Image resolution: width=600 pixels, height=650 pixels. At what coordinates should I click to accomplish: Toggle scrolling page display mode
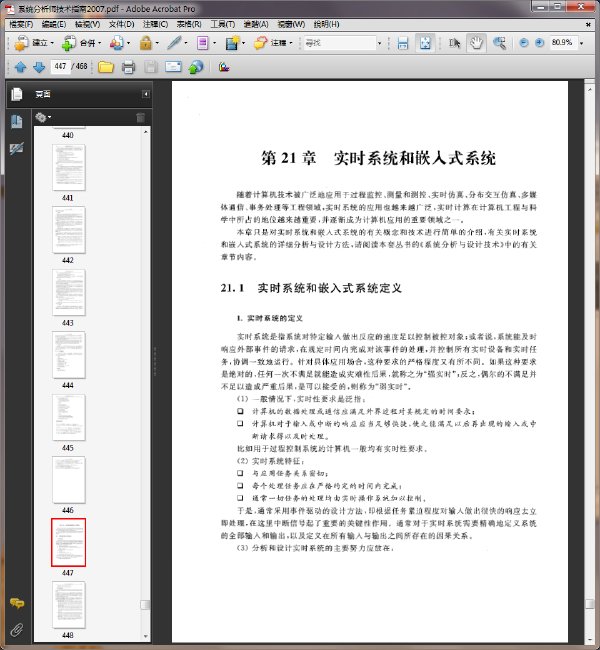(x=403, y=43)
